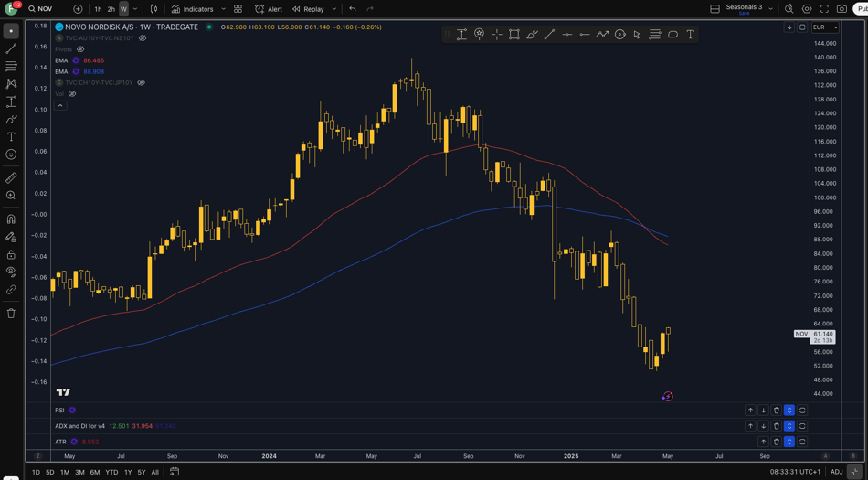Select the Arrow cursor in favorites toolbar

637,35
